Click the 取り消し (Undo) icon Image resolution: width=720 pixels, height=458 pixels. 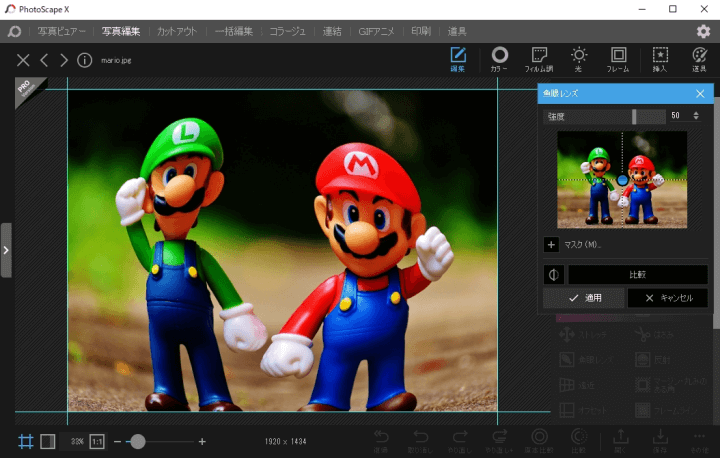point(420,441)
